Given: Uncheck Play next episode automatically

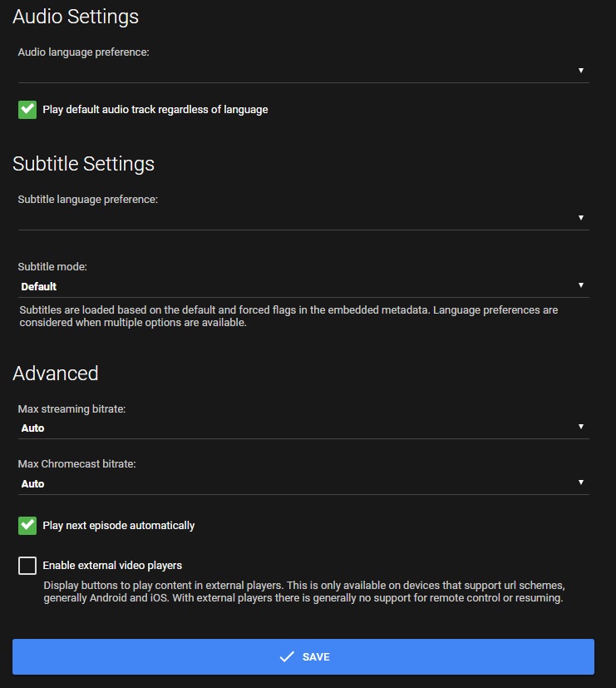Looking at the screenshot, I should pyautogui.click(x=27, y=525).
